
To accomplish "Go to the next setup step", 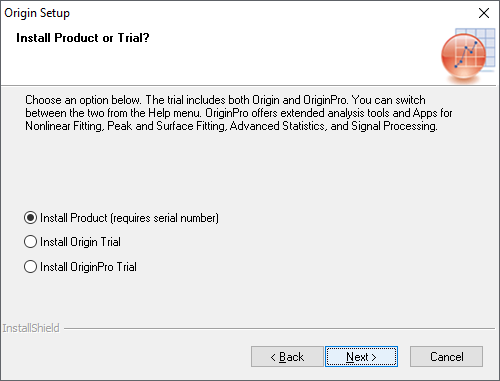I will pos(361,357).
